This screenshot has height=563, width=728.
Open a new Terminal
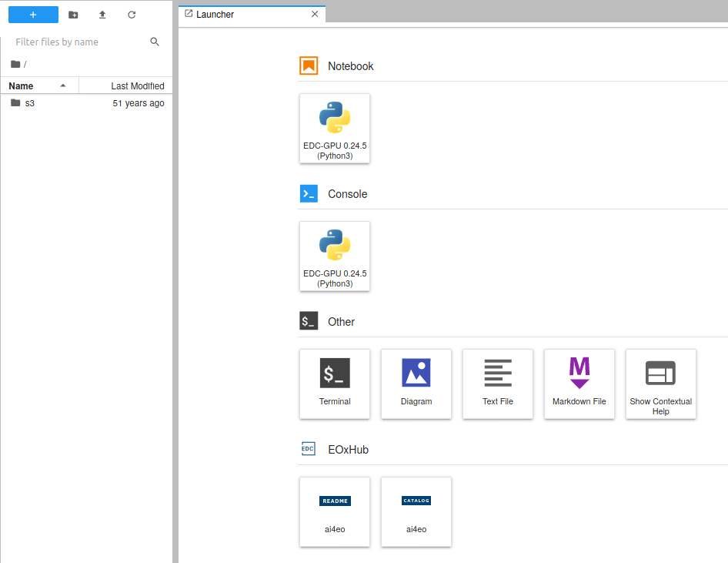(335, 384)
